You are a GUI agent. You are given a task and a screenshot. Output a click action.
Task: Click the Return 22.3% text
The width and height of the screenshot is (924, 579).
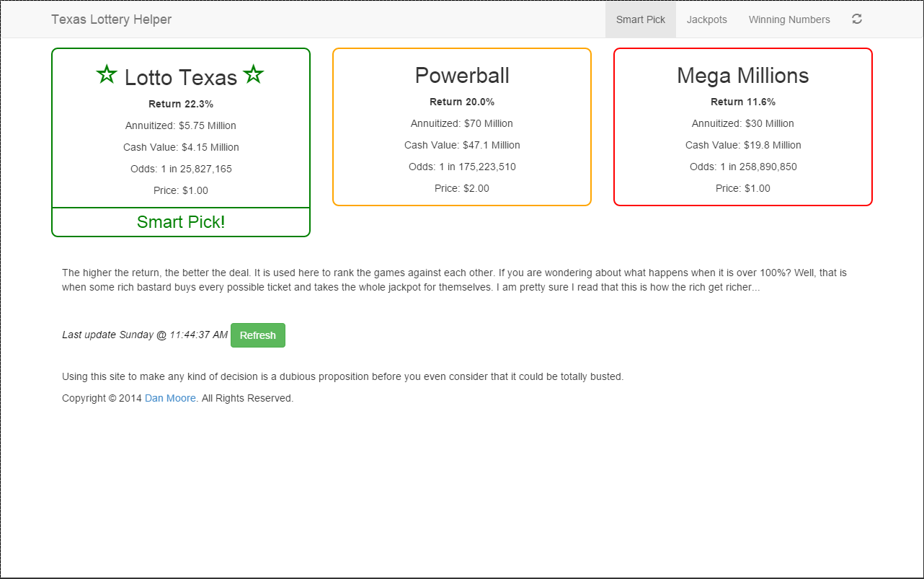tap(181, 104)
